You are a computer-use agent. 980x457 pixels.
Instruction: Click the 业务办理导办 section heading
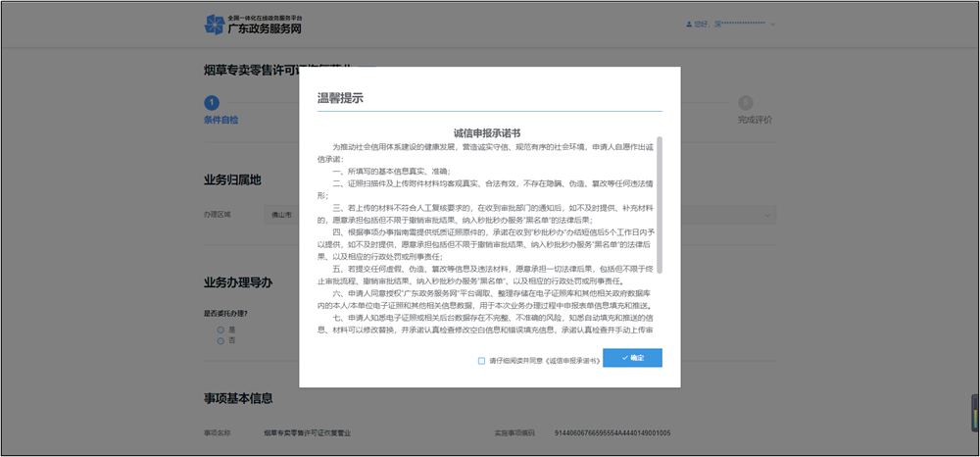click(x=238, y=282)
